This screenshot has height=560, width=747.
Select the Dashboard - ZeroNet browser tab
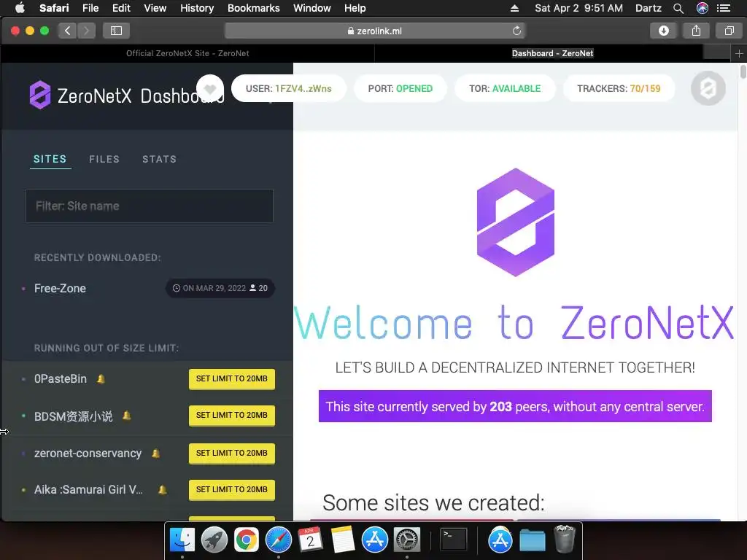[x=553, y=53]
